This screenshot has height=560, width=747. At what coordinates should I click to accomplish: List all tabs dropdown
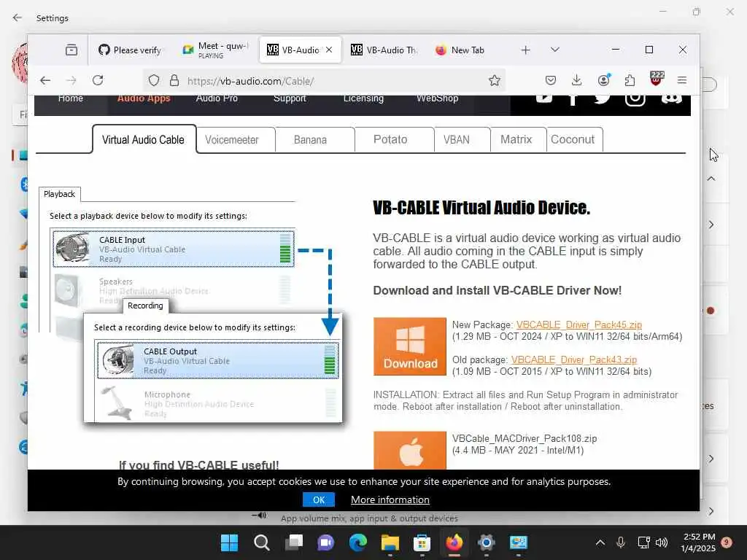(555, 50)
